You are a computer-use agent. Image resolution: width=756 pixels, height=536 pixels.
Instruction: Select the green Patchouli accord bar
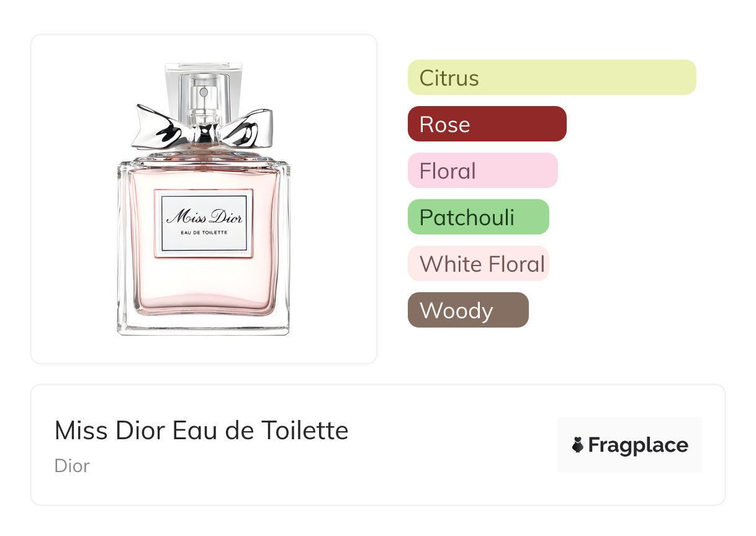click(x=479, y=217)
